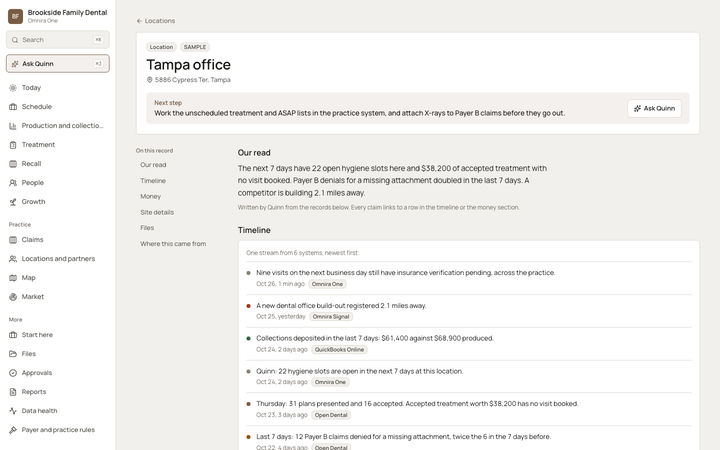Click the Files folder icon in sidebar
This screenshot has width=720, height=450.
[13, 354]
